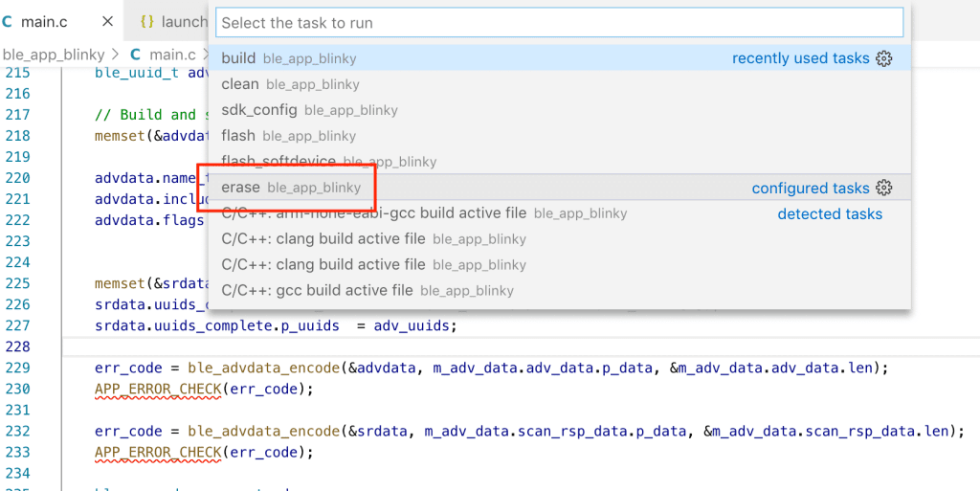Select the first clang build active file task

coord(559,239)
